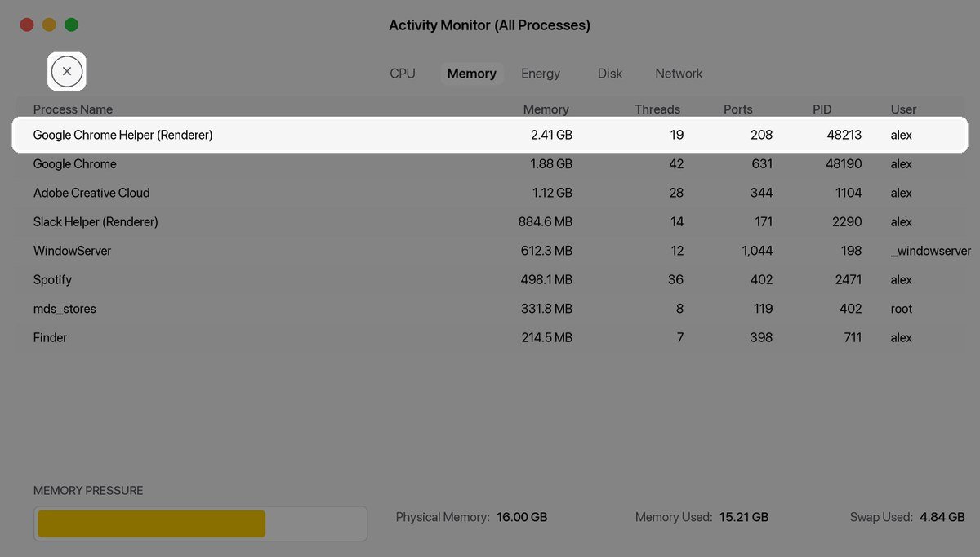Open the Network tab
This screenshot has width=980, height=557.
(x=679, y=74)
